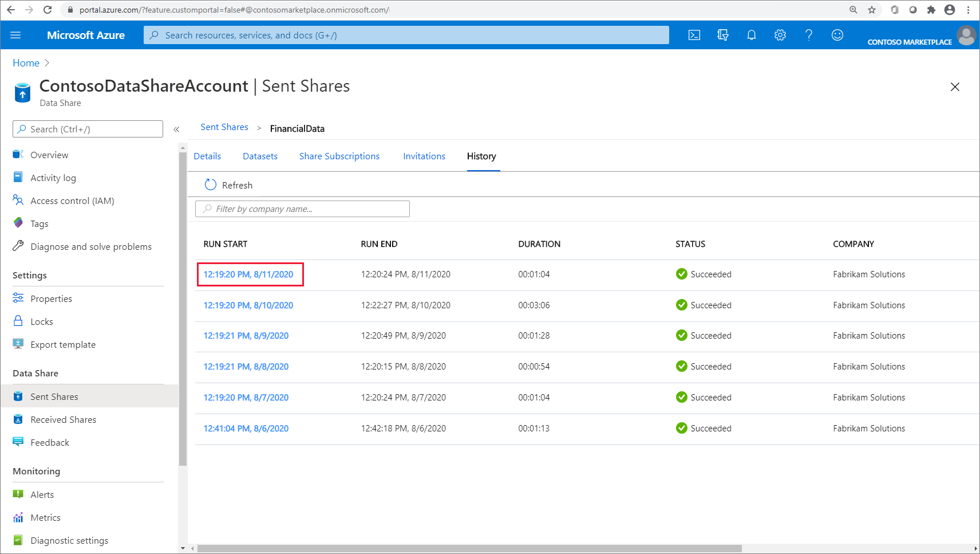Open Diagnose and solve problems
The width and height of the screenshot is (980, 554).
(x=91, y=246)
